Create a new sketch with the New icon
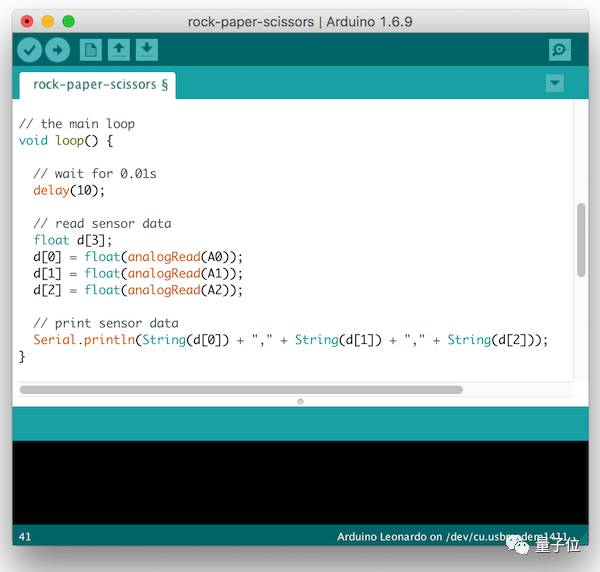Screen dimensions: 600x572 point(91,50)
